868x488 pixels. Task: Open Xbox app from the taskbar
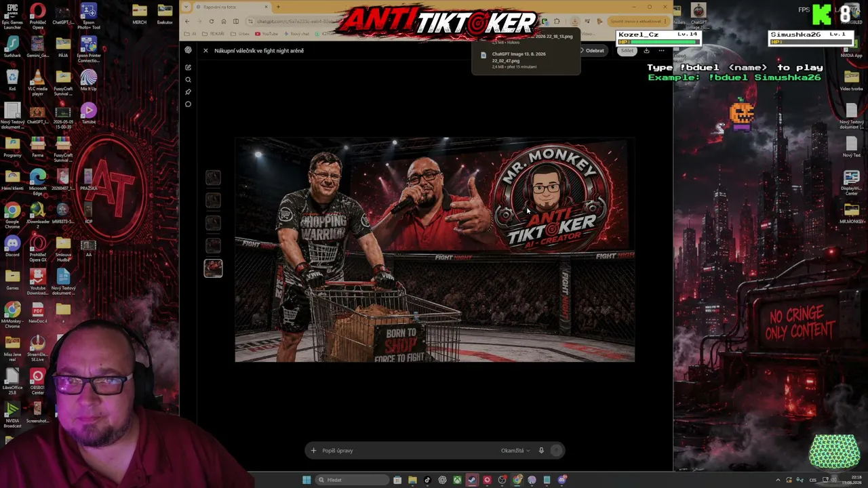pos(457,480)
